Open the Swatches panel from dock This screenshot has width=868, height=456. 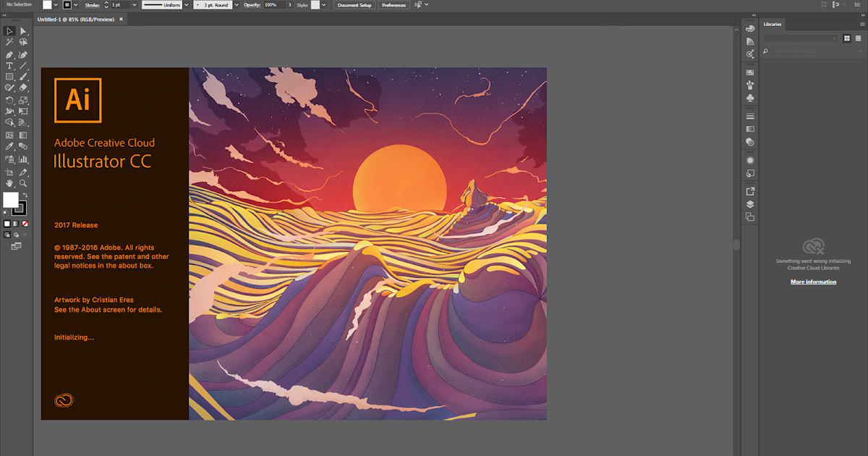point(750,72)
